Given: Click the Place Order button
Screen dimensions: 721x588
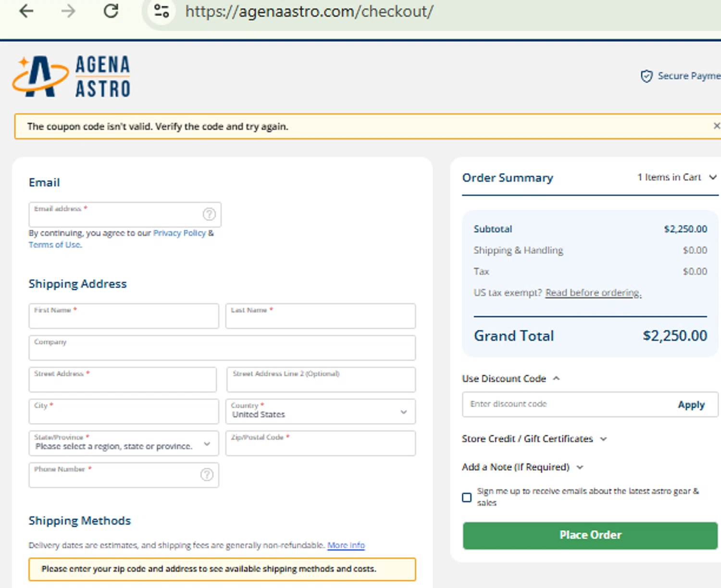Looking at the screenshot, I should click(590, 535).
